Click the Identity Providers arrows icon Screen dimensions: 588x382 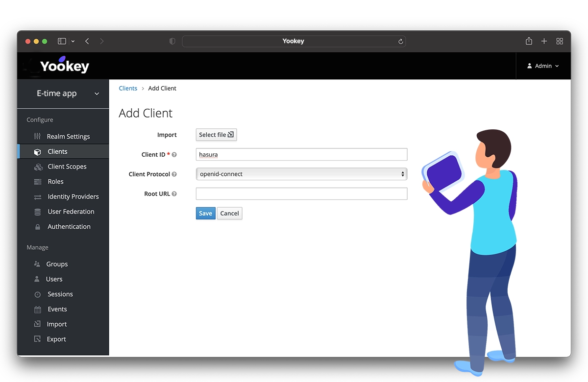(38, 197)
